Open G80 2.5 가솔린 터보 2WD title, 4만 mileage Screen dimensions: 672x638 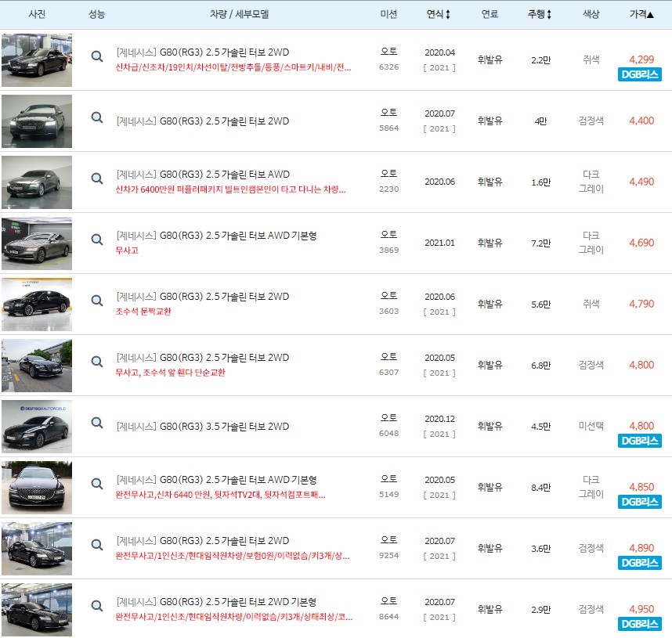point(203,121)
